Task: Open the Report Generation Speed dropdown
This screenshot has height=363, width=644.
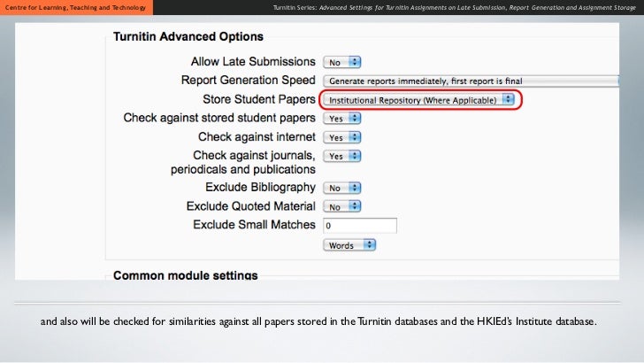Action: [471, 81]
